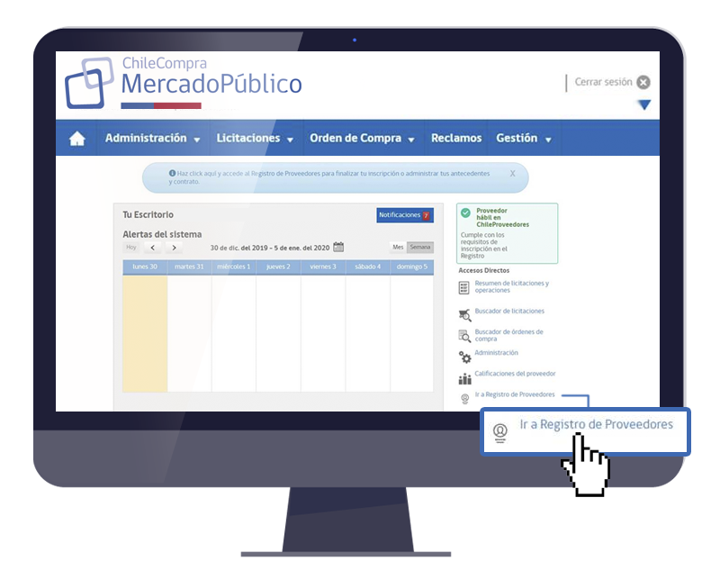Select the miércoles 1 column header
Screen dimensions: 720x588
point(234,267)
